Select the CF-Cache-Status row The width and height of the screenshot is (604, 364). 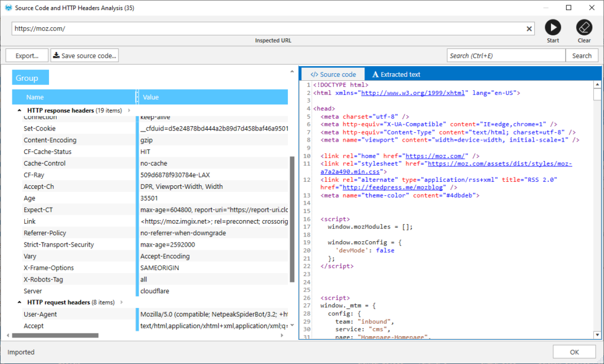click(155, 152)
